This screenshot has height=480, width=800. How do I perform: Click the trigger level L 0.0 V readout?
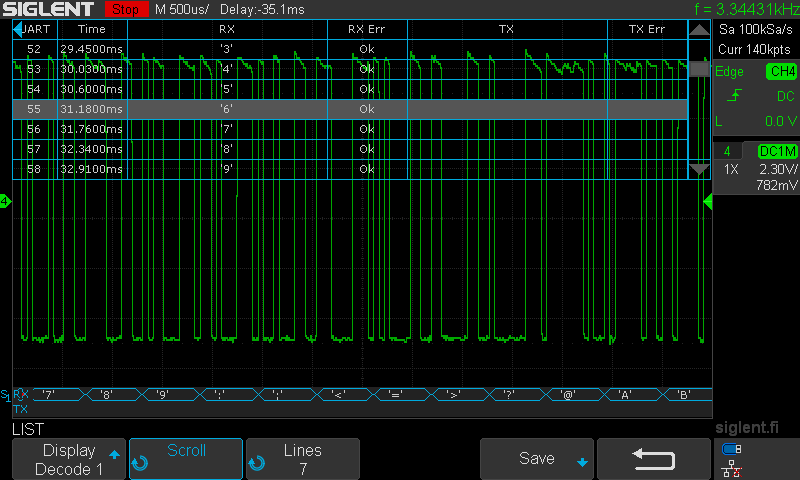click(x=755, y=121)
